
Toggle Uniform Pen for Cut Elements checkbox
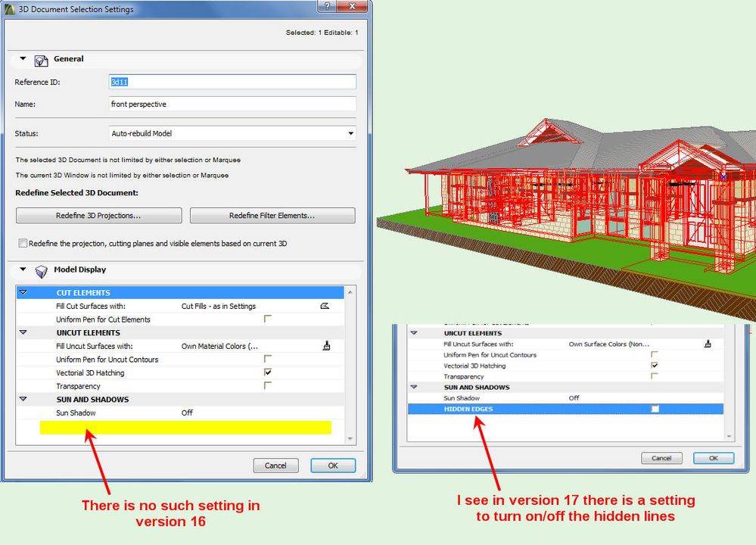pos(268,319)
